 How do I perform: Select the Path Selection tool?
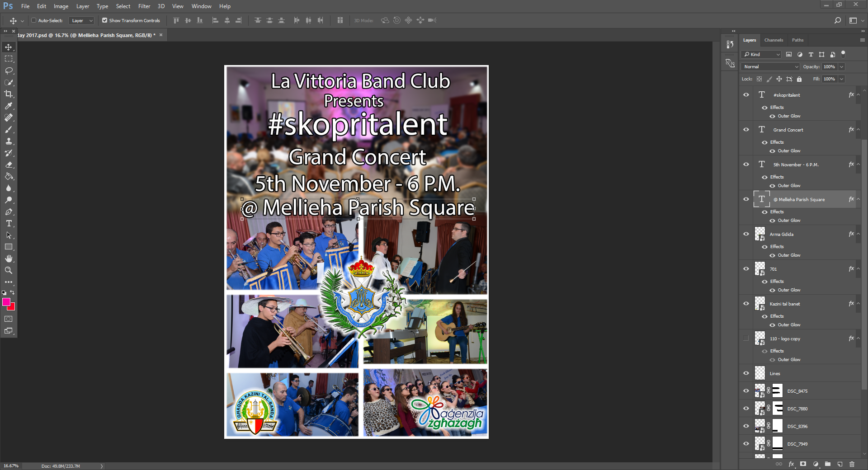[9, 235]
